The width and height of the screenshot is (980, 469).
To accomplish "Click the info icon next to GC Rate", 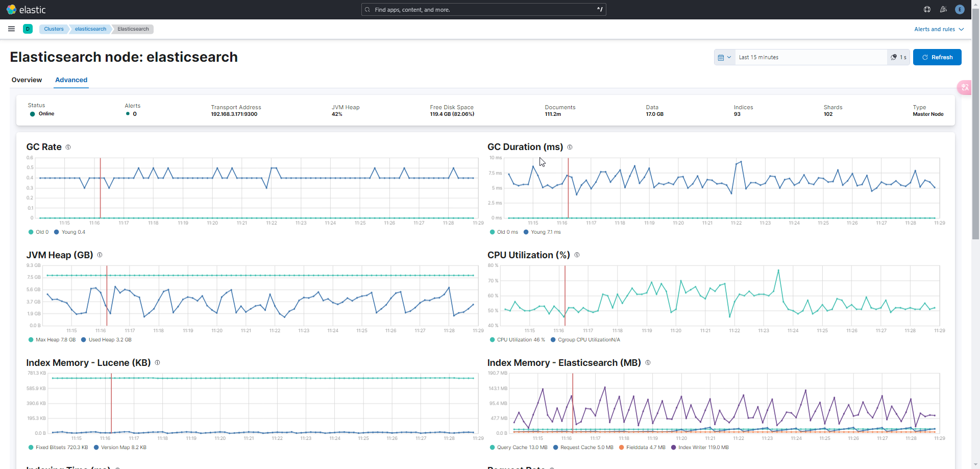I will [68, 147].
